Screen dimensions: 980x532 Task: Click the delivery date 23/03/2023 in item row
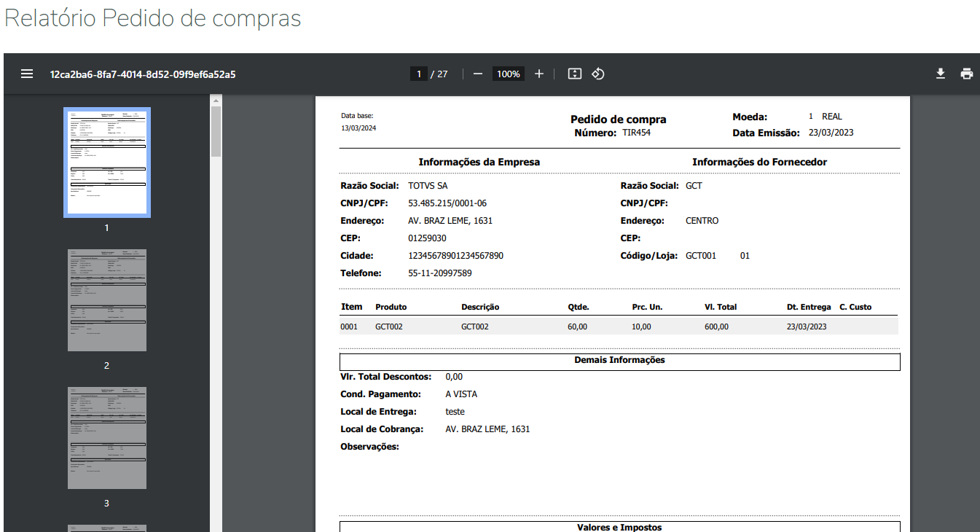click(x=807, y=326)
